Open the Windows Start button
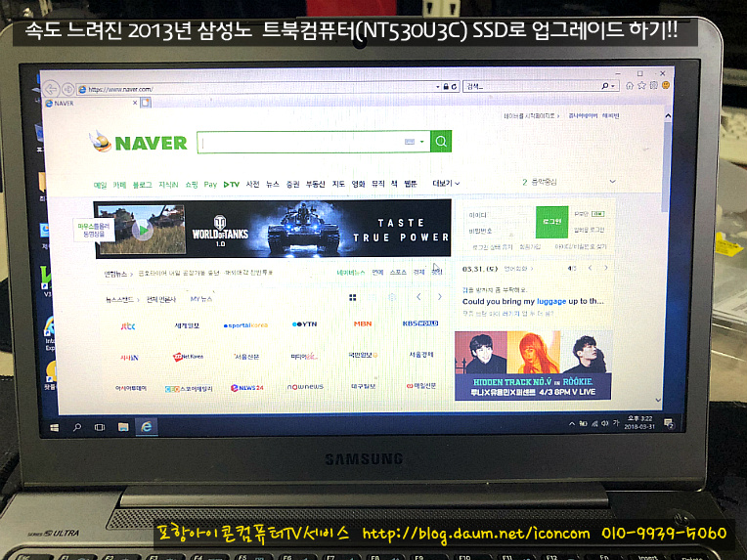Image resolution: width=747 pixels, height=560 pixels. 55,428
